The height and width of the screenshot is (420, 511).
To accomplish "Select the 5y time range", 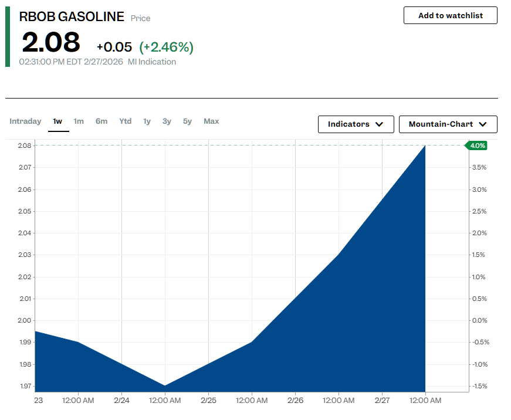I will 187,121.
